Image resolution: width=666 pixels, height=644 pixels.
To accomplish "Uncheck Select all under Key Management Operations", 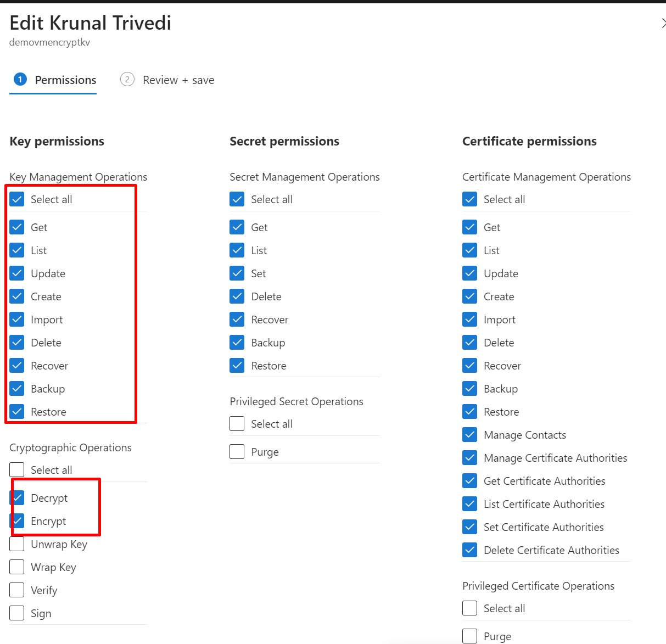I will coord(17,199).
